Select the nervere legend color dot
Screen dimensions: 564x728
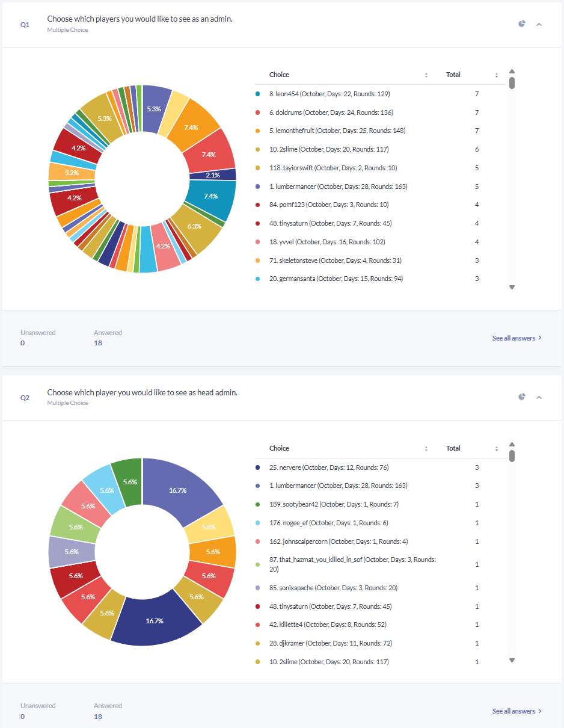(x=258, y=467)
